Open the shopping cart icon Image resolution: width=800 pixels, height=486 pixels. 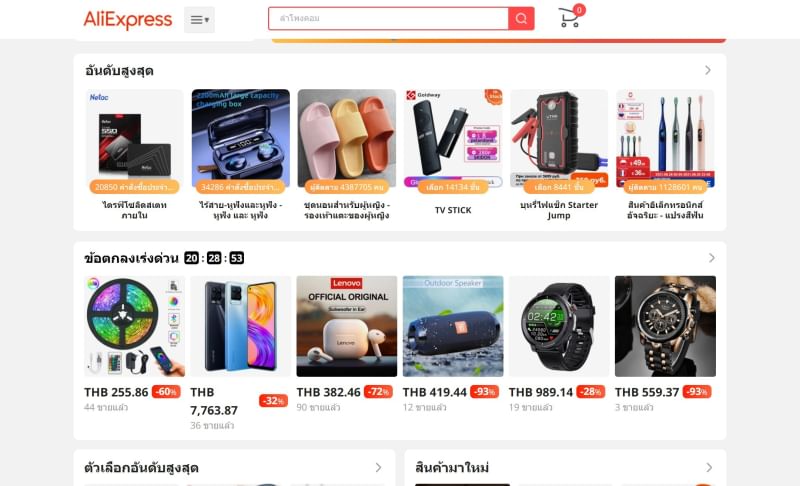[x=571, y=17]
